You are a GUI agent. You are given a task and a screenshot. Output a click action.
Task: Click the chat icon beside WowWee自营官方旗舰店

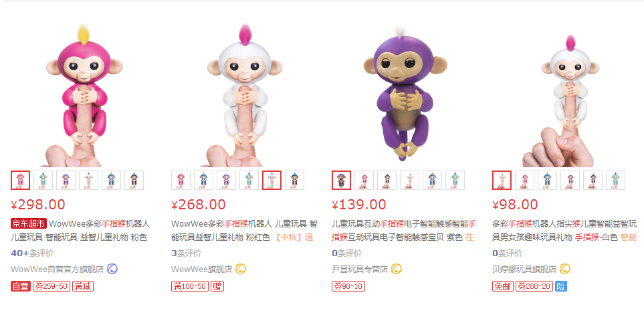pos(112,269)
